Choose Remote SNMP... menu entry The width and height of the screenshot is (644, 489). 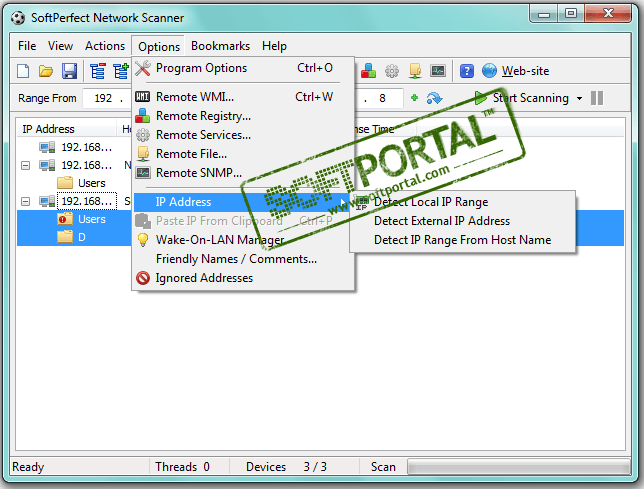243,172
